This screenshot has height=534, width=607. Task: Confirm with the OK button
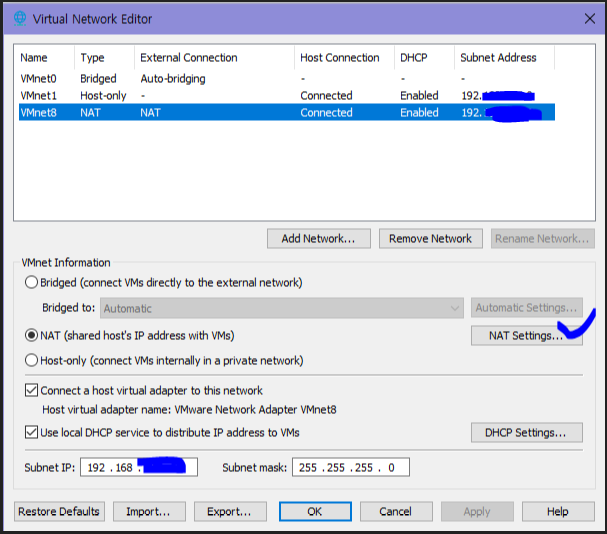coord(315,512)
